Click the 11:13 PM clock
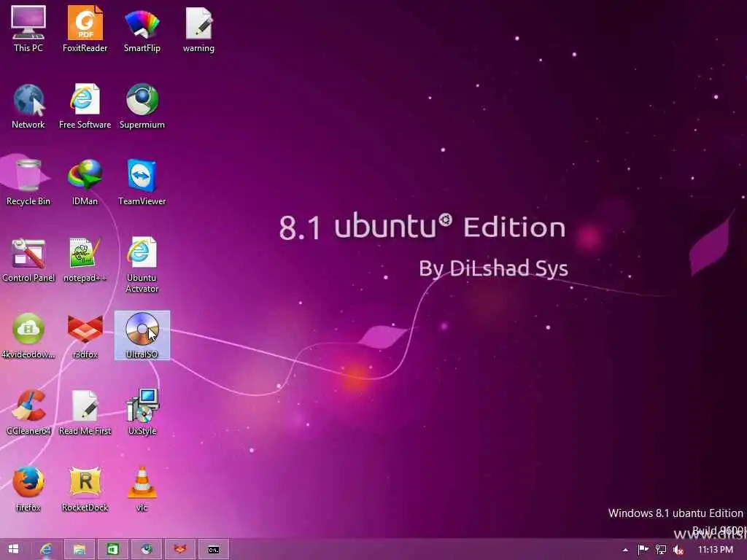The height and width of the screenshot is (560, 747). coord(715,550)
